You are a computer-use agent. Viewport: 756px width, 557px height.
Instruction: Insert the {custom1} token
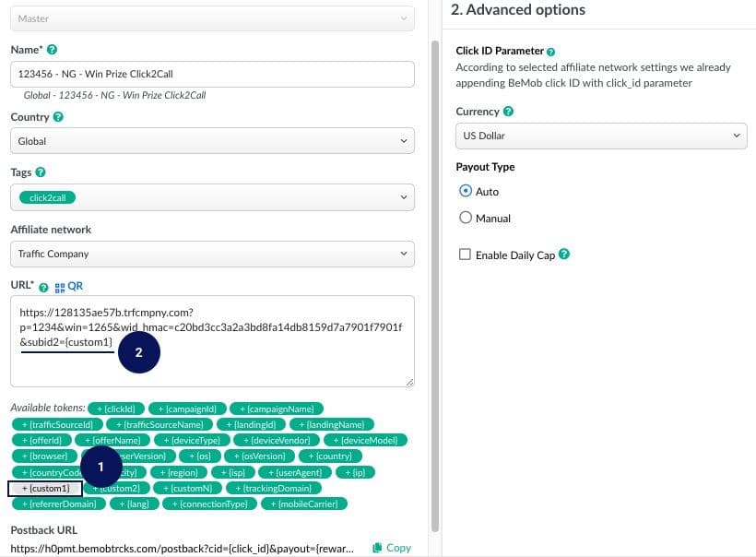pos(44,488)
